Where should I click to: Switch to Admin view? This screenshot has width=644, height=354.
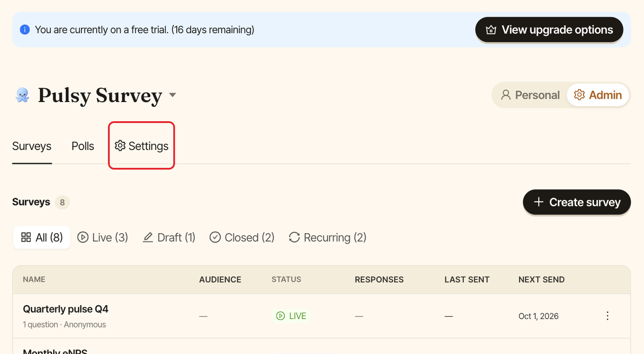[598, 95]
